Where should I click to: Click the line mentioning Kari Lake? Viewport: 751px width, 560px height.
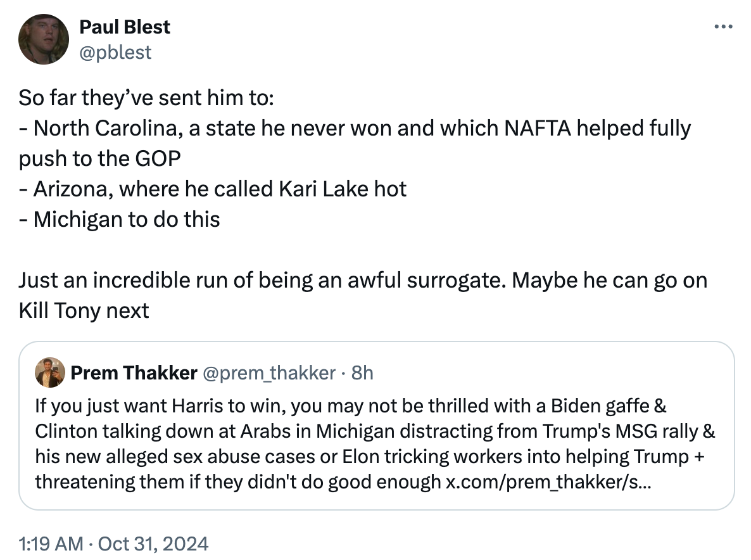pos(212,189)
